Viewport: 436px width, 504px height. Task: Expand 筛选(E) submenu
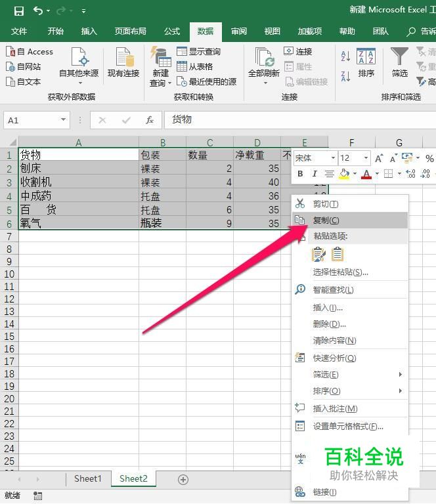tap(350, 375)
